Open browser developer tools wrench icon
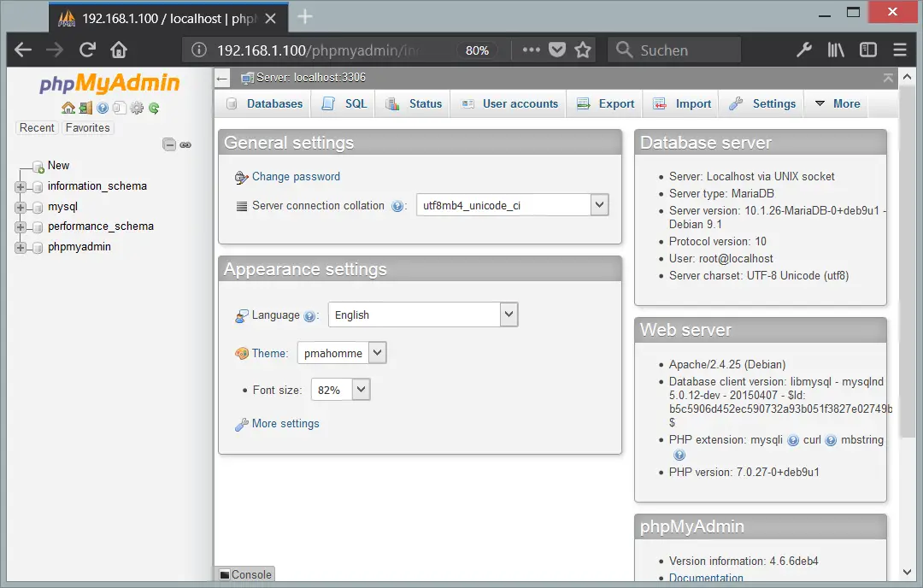Screen dimensions: 923x588 [804, 50]
